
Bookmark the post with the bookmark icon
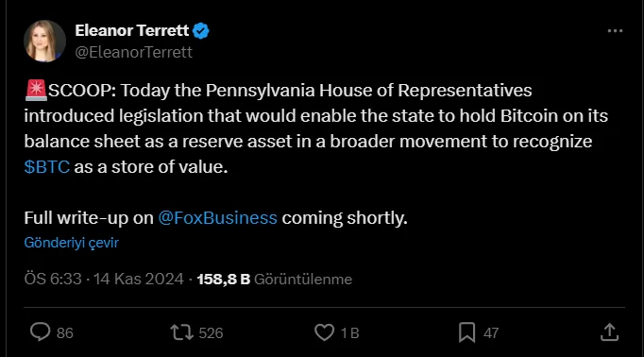[x=467, y=332]
